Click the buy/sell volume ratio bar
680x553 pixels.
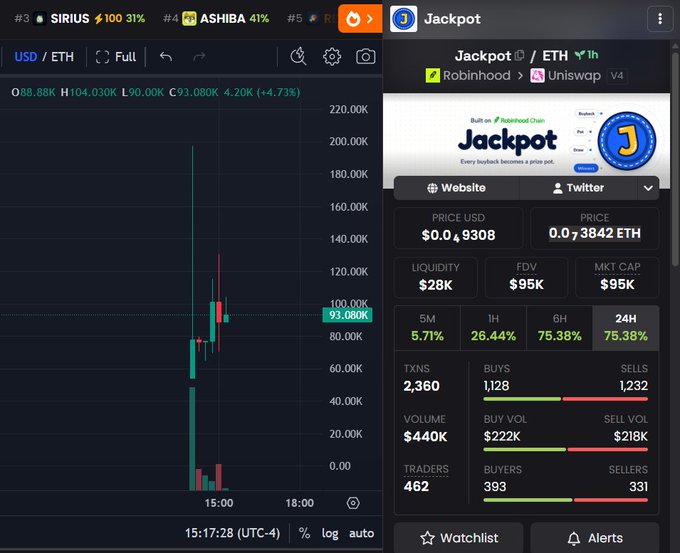566,449
